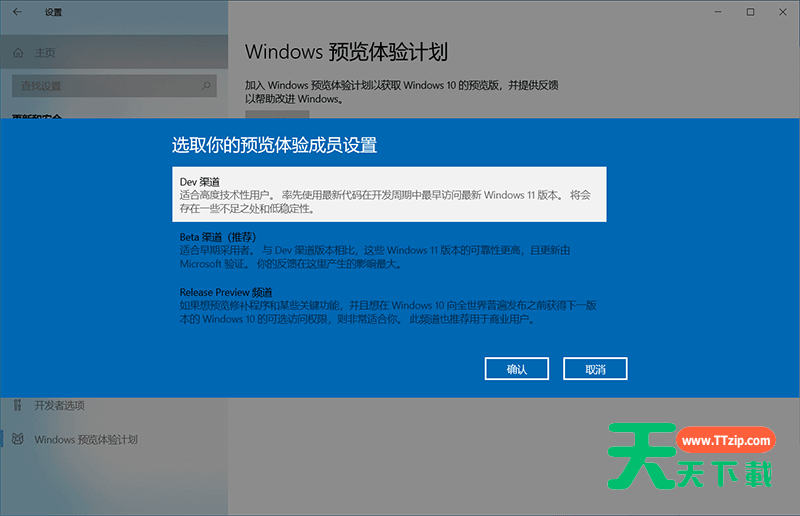Viewport: 800px width, 516px height.
Task: Click the Windows 预览体验计划 cat icon
Action: (17, 439)
